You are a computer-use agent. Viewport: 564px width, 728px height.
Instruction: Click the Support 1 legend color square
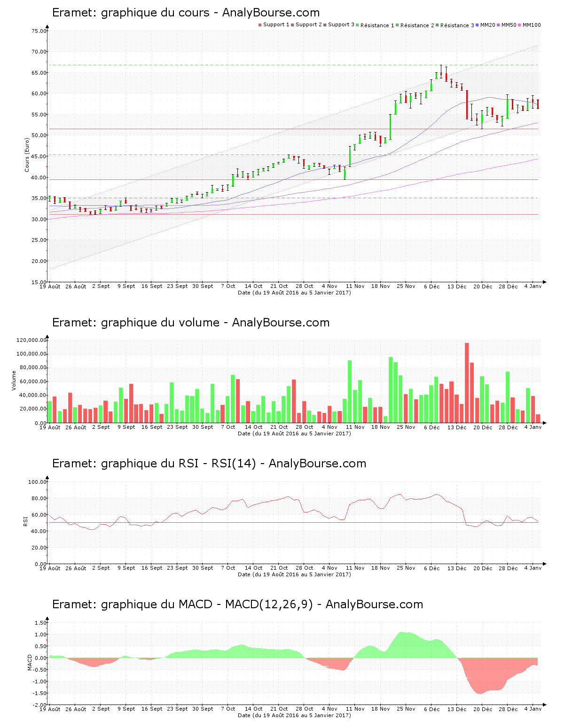click(260, 25)
